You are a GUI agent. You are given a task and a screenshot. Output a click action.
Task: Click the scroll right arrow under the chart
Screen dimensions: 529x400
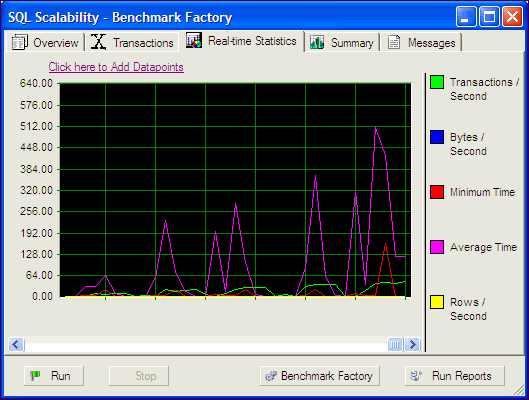pyautogui.click(x=412, y=345)
